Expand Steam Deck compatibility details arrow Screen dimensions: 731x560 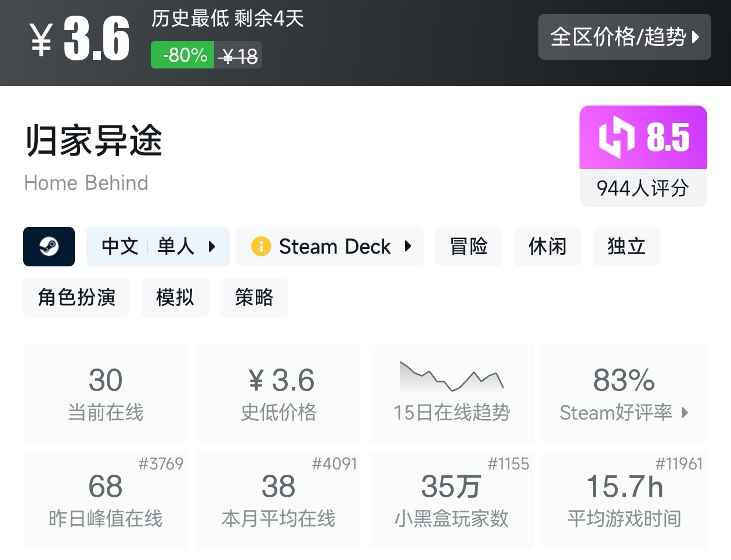click(x=408, y=247)
